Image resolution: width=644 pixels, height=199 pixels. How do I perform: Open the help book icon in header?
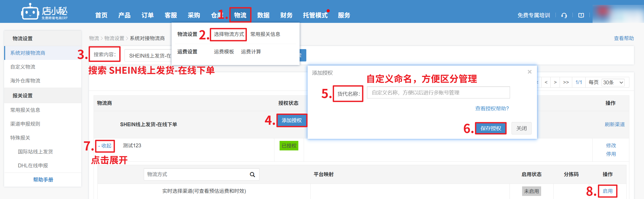coord(581,15)
